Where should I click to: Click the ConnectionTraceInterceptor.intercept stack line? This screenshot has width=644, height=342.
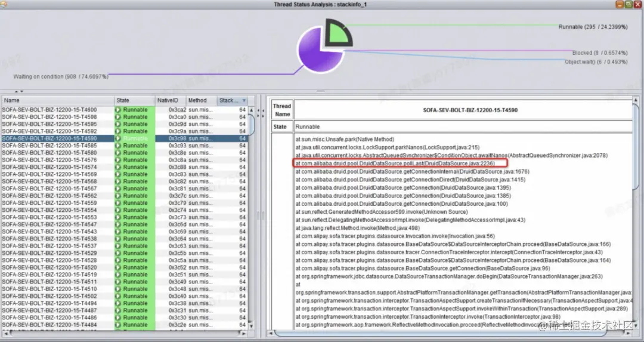(449, 252)
